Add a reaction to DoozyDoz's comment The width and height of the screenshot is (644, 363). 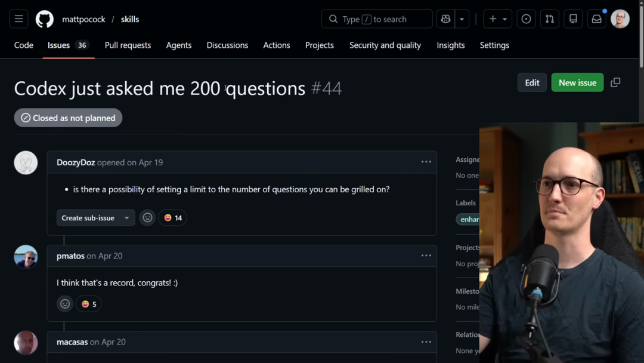(x=147, y=218)
